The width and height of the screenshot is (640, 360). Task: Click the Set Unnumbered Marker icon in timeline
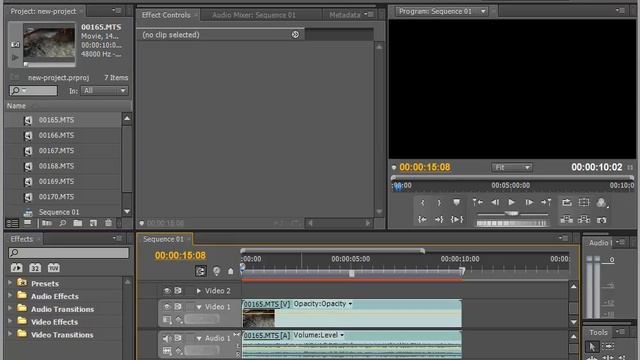tap(231, 271)
